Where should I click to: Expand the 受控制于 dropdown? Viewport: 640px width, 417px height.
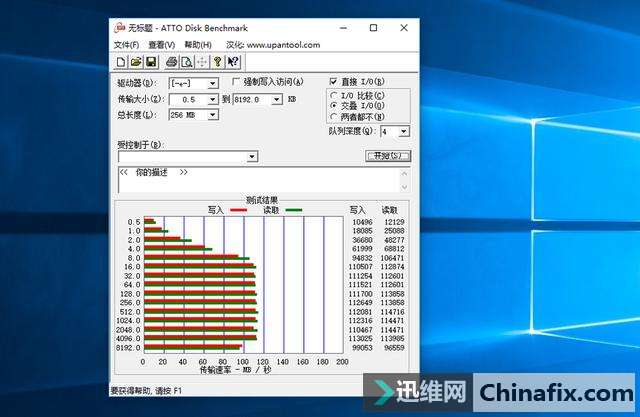(x=252, y=157)
